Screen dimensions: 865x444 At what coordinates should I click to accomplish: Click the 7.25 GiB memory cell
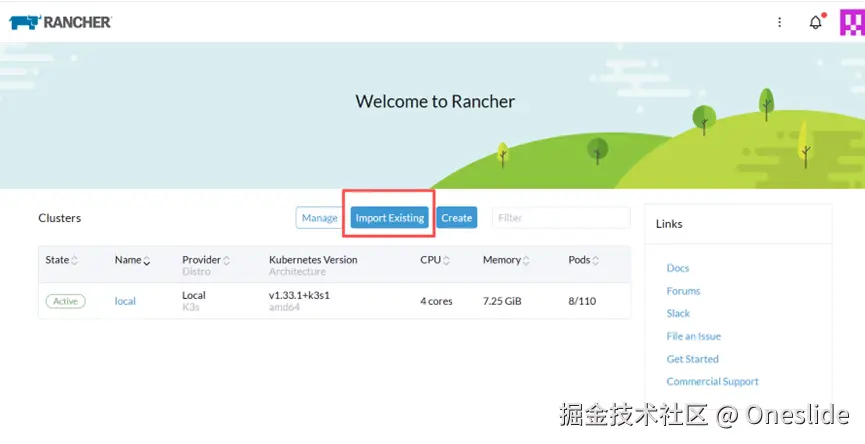point(502,301)
